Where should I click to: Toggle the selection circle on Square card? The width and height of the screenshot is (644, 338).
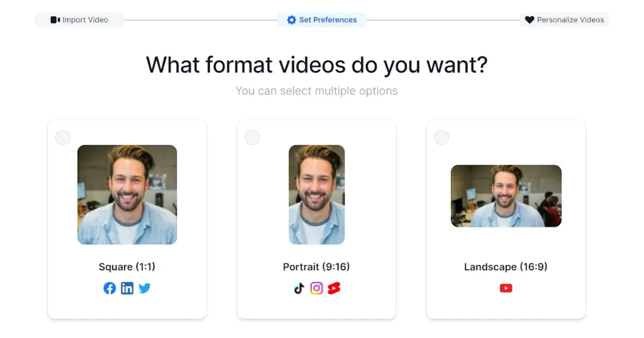point(63,137)
